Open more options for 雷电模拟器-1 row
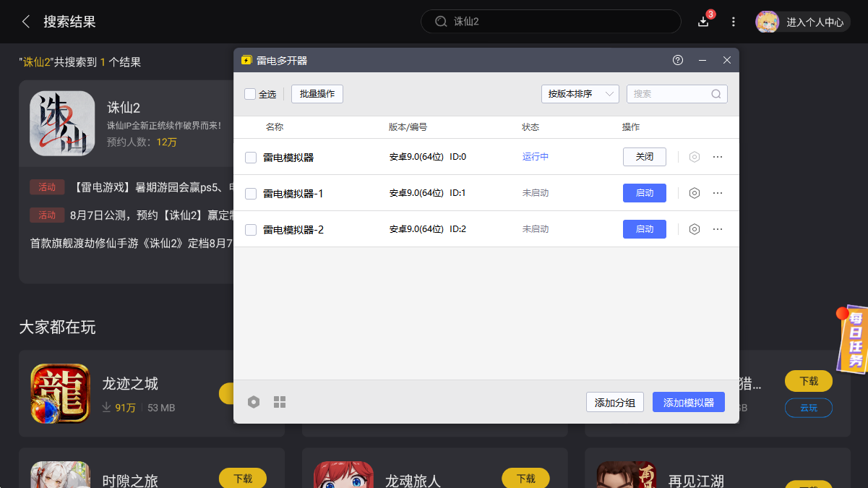The height and width of the screenshot is (488, 868). pyautogui.click(x=718, y=193)
